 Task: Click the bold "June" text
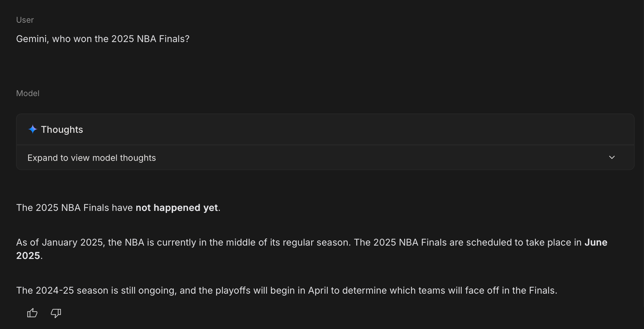[x=596, y=243]
